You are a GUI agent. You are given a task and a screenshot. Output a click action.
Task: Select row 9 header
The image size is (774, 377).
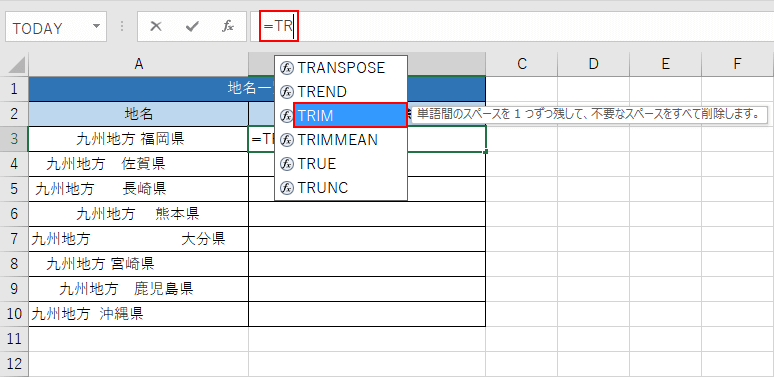click(14, 289)
